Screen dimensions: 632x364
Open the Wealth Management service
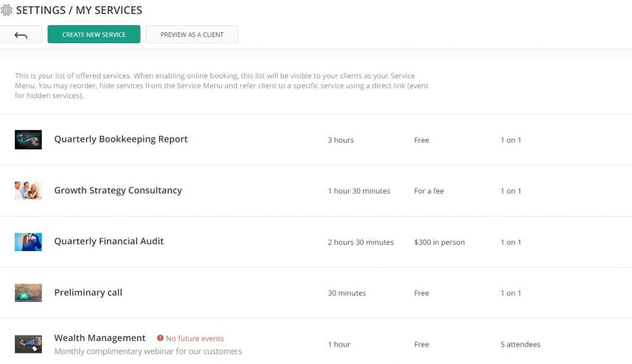100,338
